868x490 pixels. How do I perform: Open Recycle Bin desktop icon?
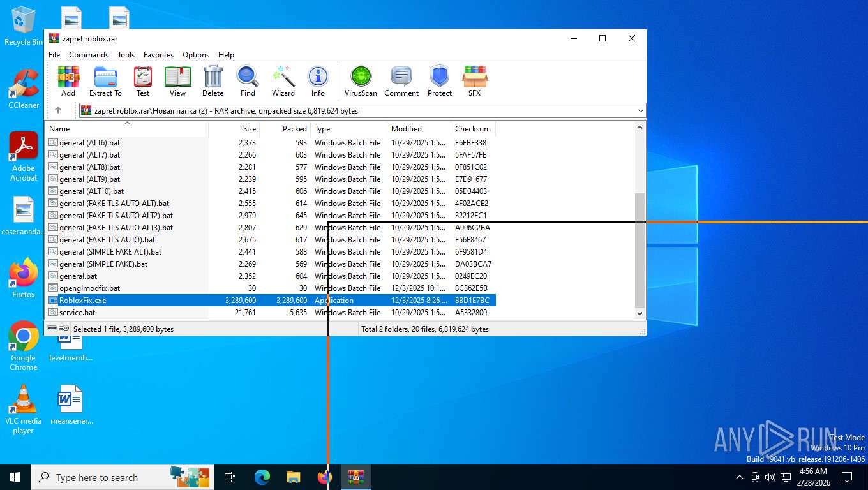[x=24, y=27]
